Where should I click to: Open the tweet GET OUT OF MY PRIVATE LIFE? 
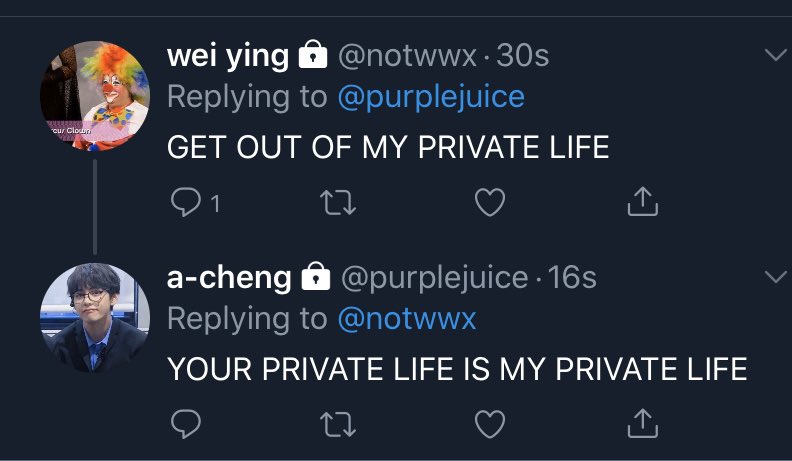click(388, 147)
